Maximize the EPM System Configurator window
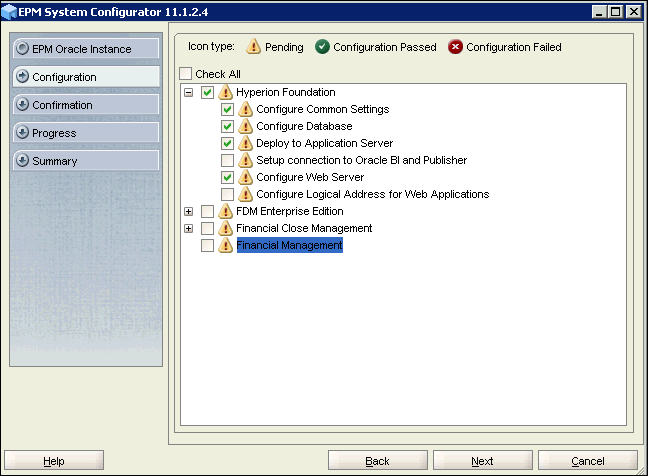This screenshot has width=648, height=476. pyautogui.click(x=615, y=12)
